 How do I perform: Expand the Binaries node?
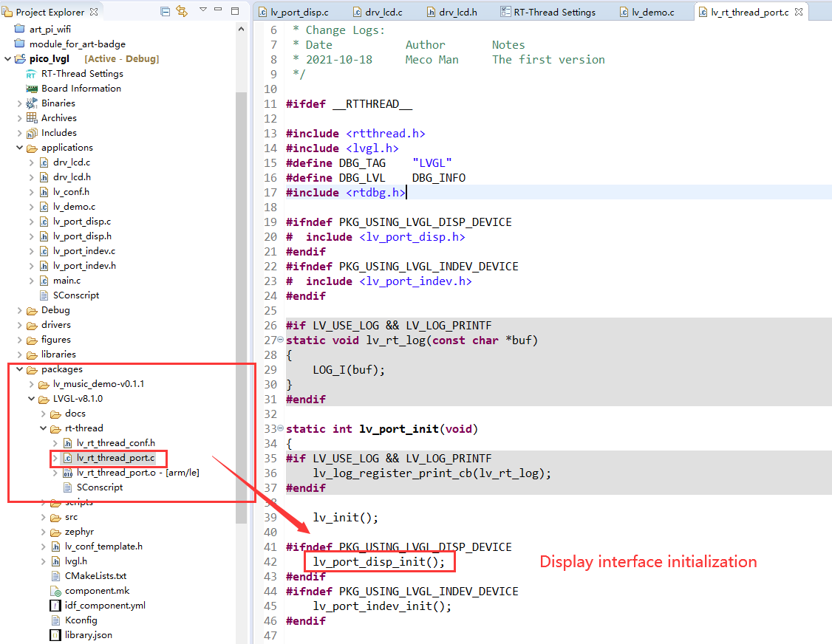pyautogui.click(x=19, y=103)
